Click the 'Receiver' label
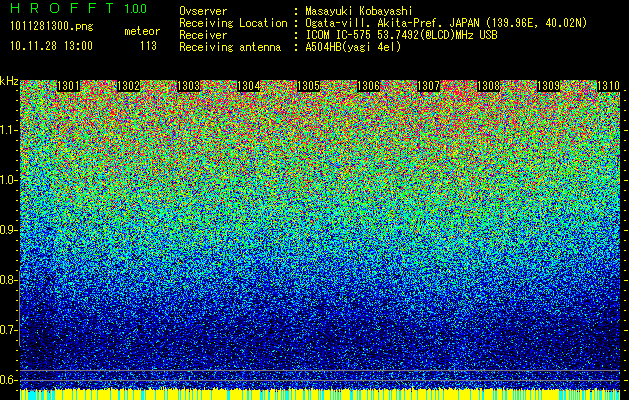Screen dimensions: 629x400 coord(203,35)
